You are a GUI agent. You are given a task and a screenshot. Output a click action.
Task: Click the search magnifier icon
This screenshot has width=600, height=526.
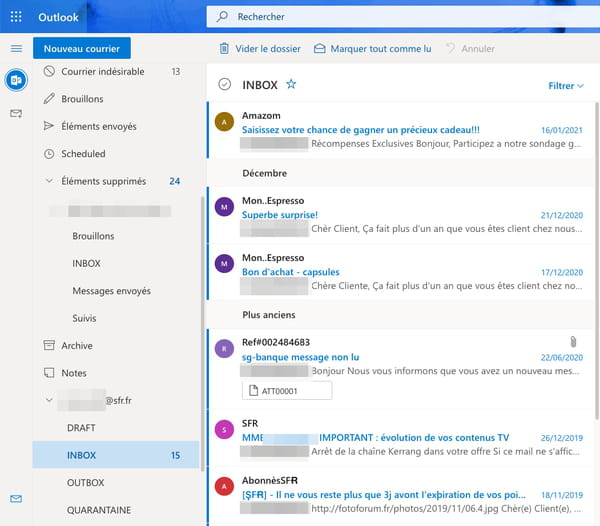(222, 16)
